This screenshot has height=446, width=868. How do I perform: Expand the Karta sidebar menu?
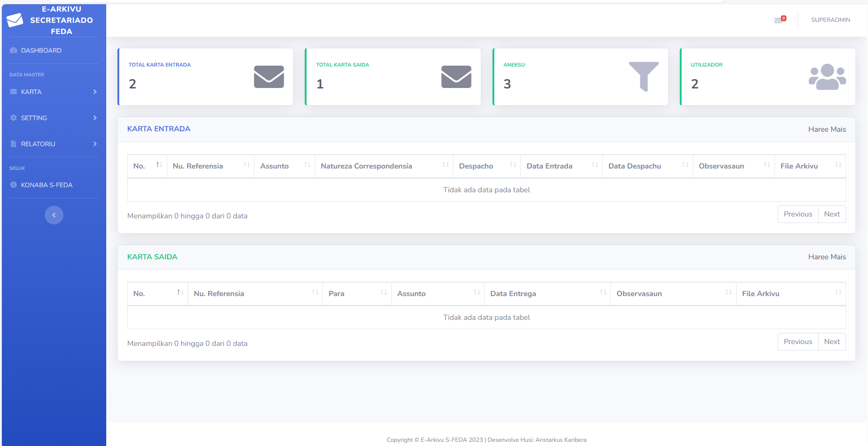click(54, 92)
